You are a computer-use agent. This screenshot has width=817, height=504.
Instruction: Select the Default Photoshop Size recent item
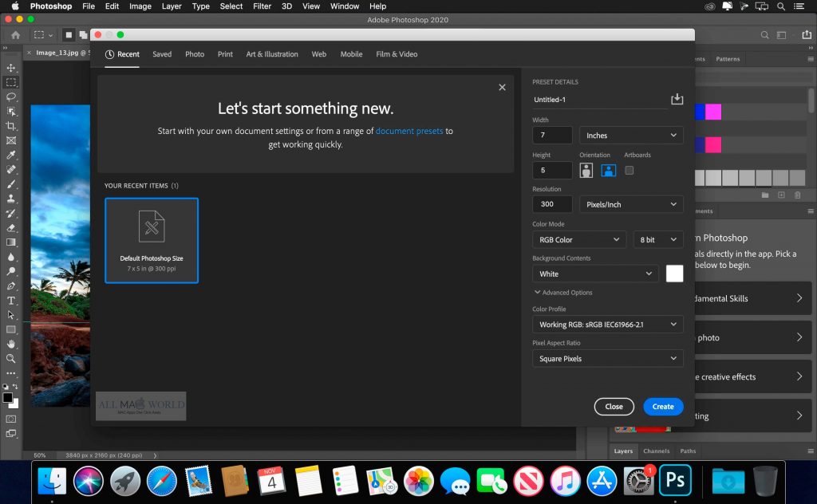(152, 241)
